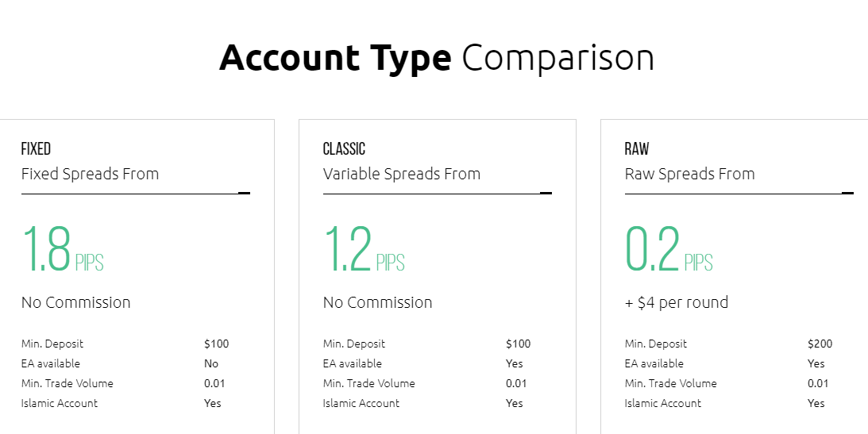The width and height of the screenshot is (868, 434).
Task: Click No Commission in Fixed card
Action: [x=75, y=302]
